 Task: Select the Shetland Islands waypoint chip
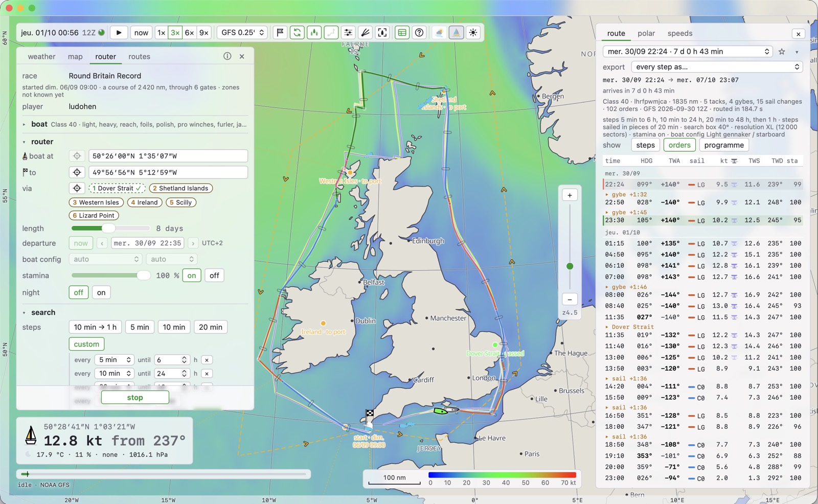180,188
